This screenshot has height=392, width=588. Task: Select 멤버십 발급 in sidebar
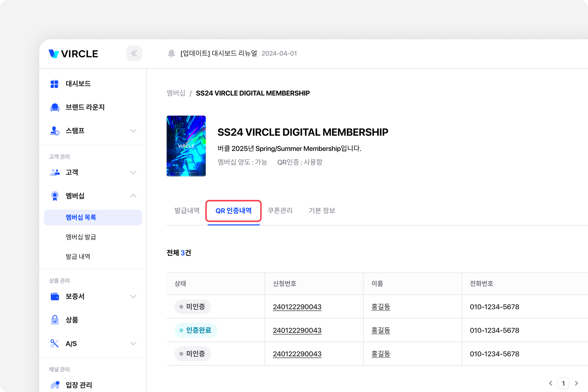(81, 237)
